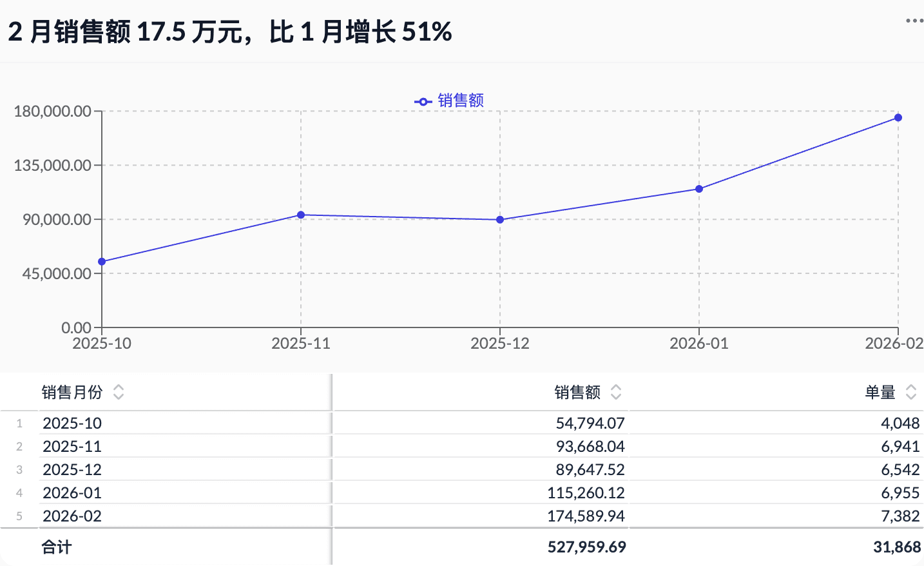Click the 2025-12 x-axis label
The height and width of the screenshot is (566, 924).
coord(500,343)
